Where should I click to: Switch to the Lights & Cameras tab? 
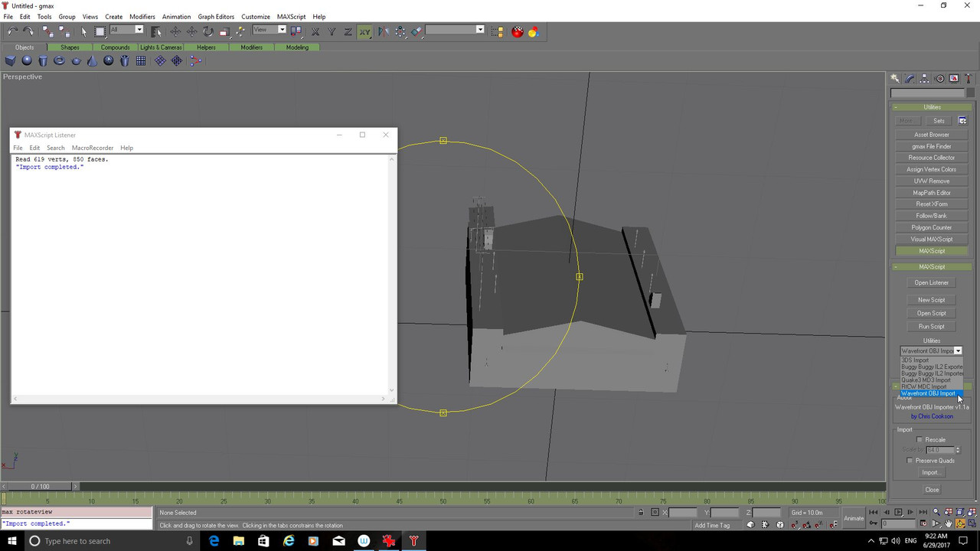coord(161,47)
